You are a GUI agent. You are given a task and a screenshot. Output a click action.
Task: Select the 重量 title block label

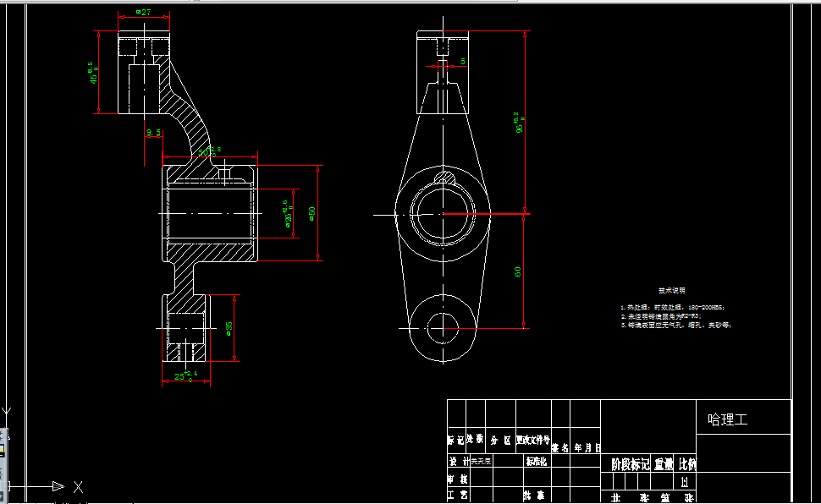tap(664, 464)
